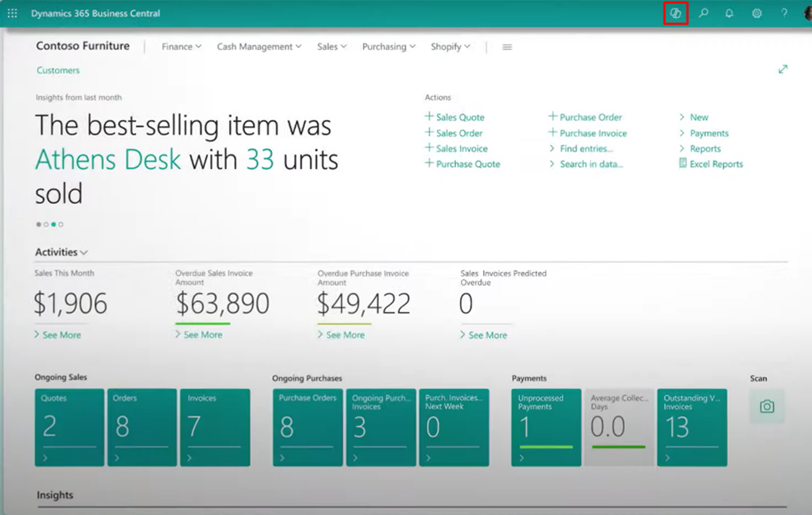
Task: Create a new Sales Invoice
Action: [x=456, y=149]
